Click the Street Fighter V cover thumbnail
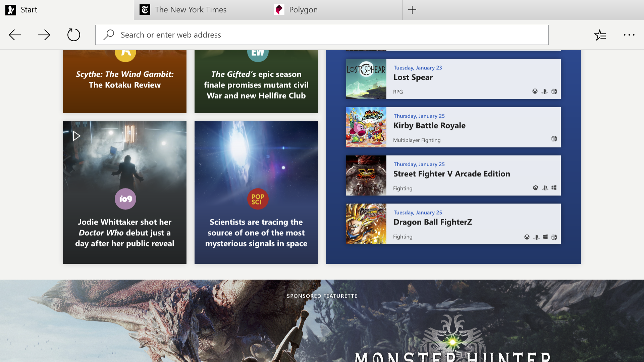Screen dimensions: 644x362 pyautogui.click(x=366, y=176)
